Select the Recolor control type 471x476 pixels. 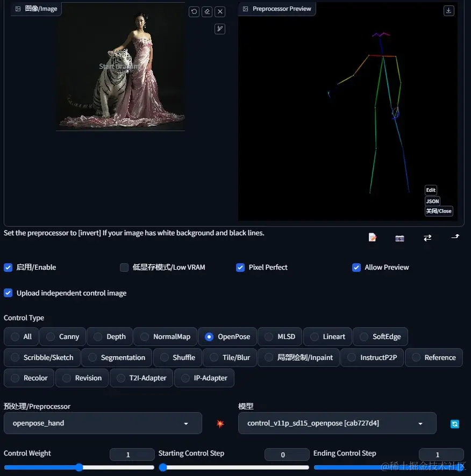pos(29,378)
